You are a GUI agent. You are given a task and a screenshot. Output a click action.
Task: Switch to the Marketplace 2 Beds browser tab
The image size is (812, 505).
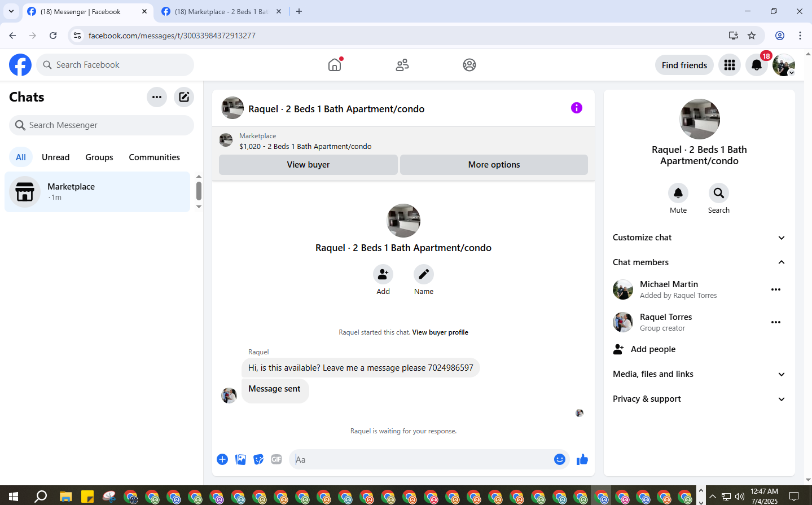(222, 11)
